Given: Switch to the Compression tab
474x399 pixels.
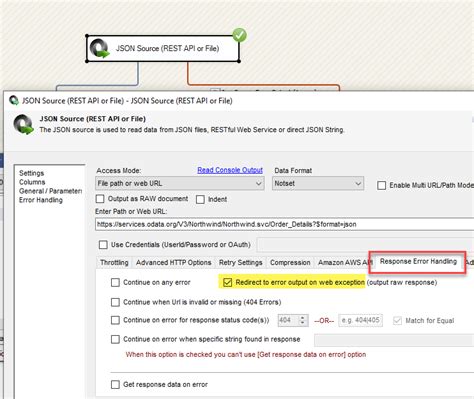Looking at the screenshot, I should click(290, 263).
